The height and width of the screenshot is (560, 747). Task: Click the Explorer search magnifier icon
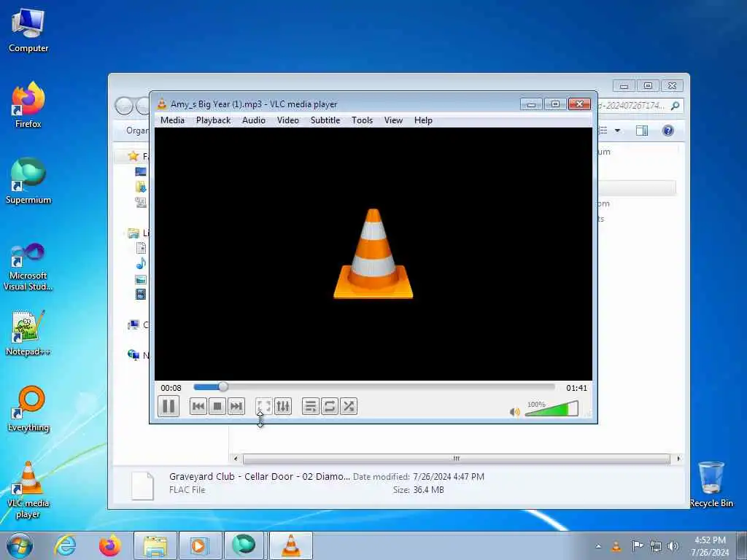coord(675,106)
